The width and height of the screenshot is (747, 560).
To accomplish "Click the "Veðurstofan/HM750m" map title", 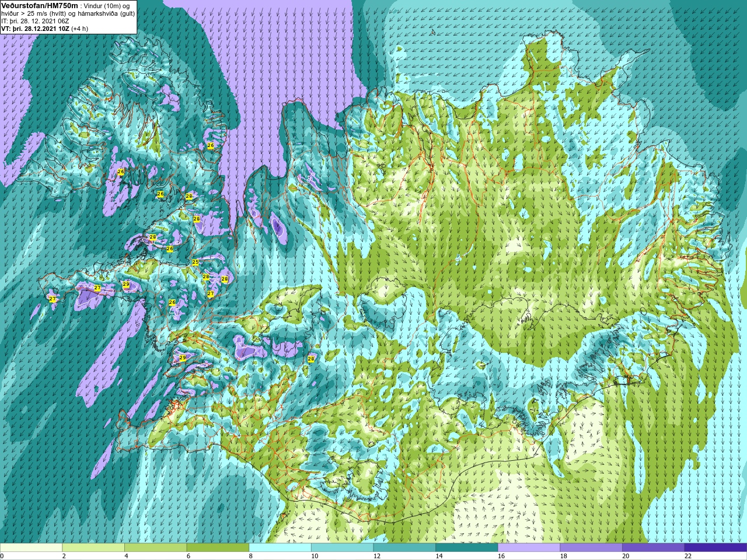I will pos(39,5).
